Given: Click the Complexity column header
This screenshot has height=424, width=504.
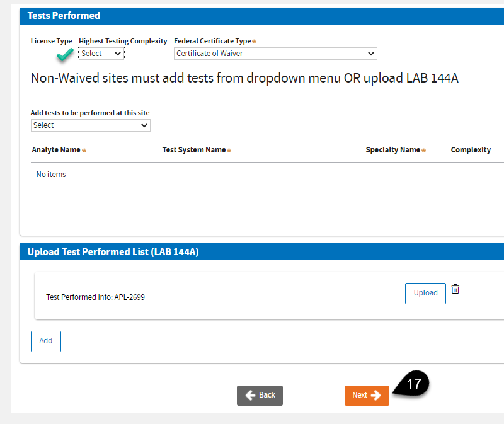Looking at the screenshot, I should pos(471,150).
